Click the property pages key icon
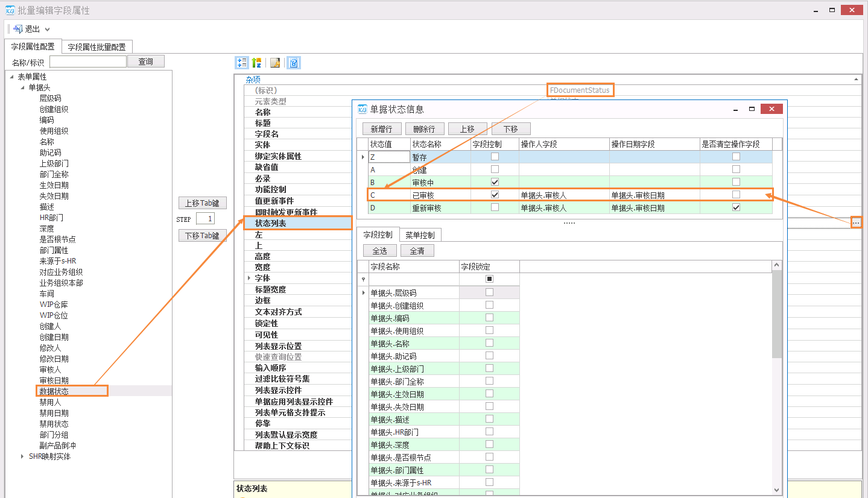 click(275, 63)
